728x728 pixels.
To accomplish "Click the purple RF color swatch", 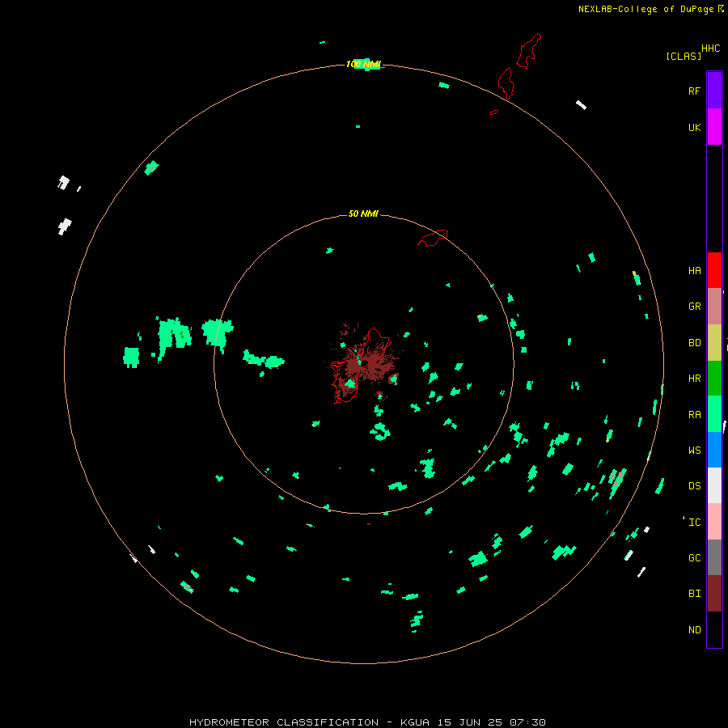I will (x=714, y=91).
